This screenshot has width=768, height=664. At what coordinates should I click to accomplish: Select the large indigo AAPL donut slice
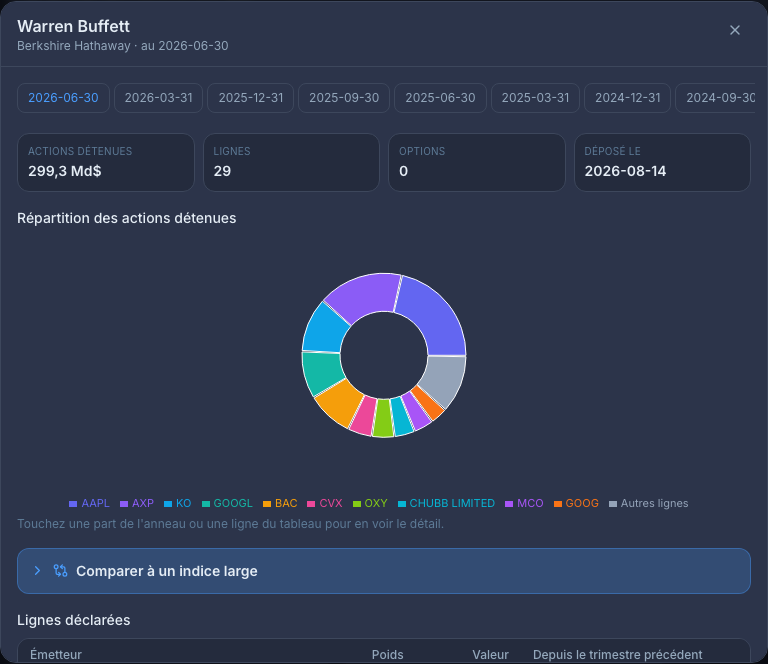pos(434,317)
